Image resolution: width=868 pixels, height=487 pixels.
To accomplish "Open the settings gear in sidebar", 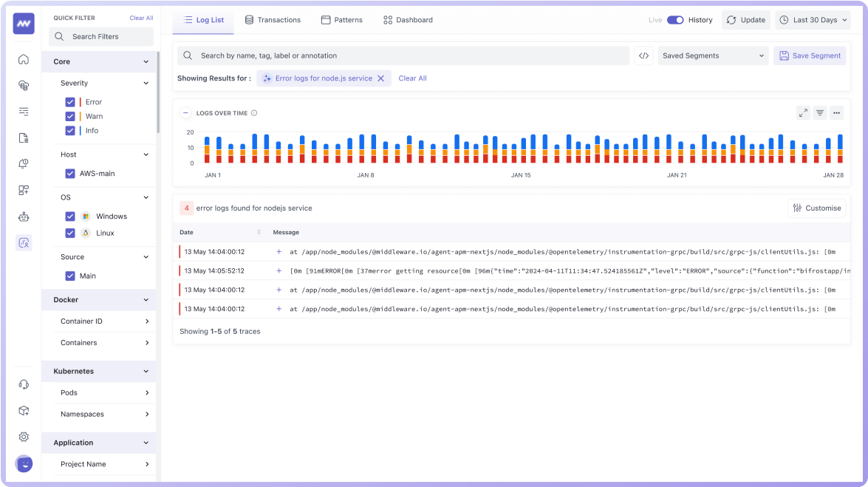I will (x=24, y=437).
